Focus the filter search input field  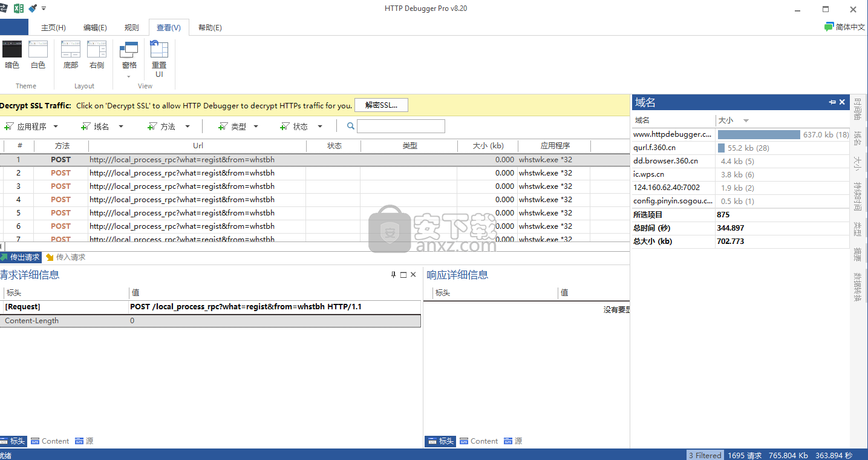(x=401, y=126)
